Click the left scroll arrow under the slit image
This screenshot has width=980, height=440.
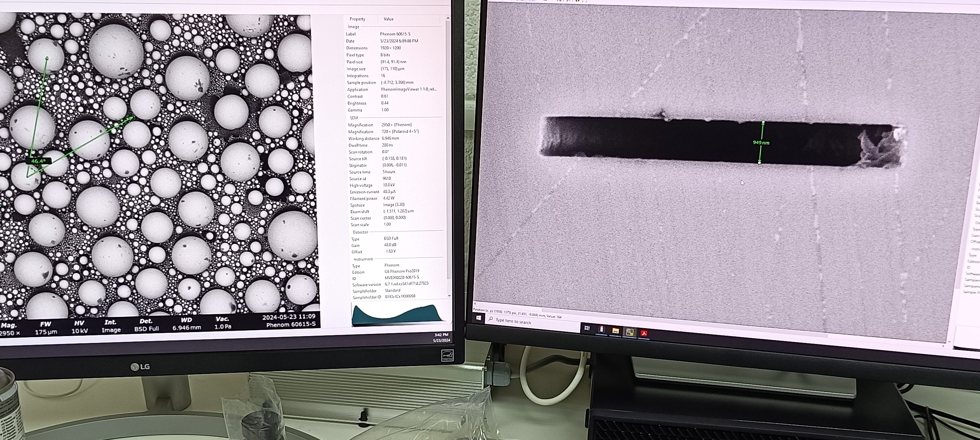pyautogui.click(x=475, y=304)
